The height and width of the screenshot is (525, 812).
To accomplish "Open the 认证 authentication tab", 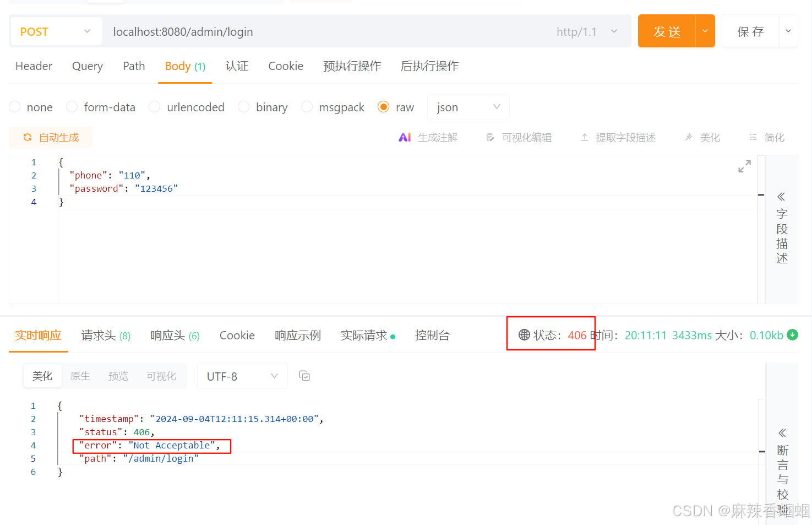I will click(x=237, y=66).
